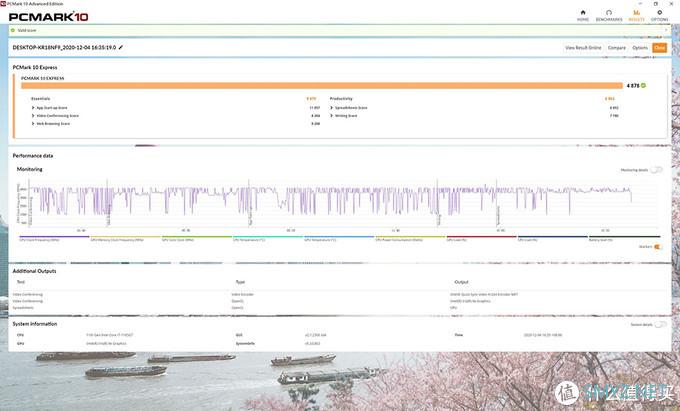Toggle the Monitoring details switch
The width and height of the screenshot is (680, 411).
click(656, 170)
